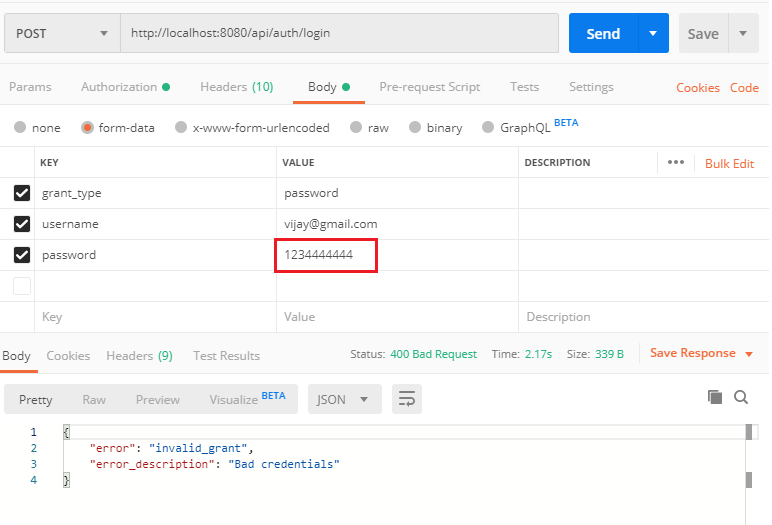Switch to the Headers request tab
The height and width of the screenshot is (525, 772).
pyautogui.click(x=236, y=87)
